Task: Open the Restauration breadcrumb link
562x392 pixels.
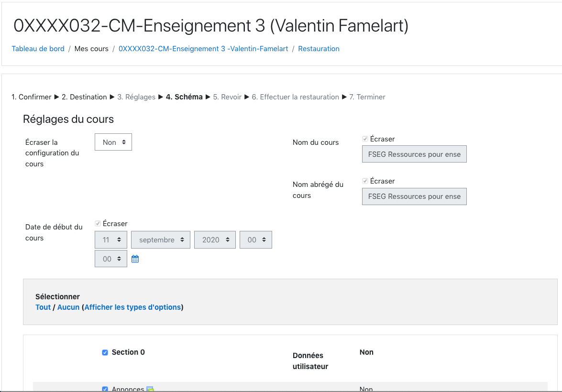Action: coord(319,49)
